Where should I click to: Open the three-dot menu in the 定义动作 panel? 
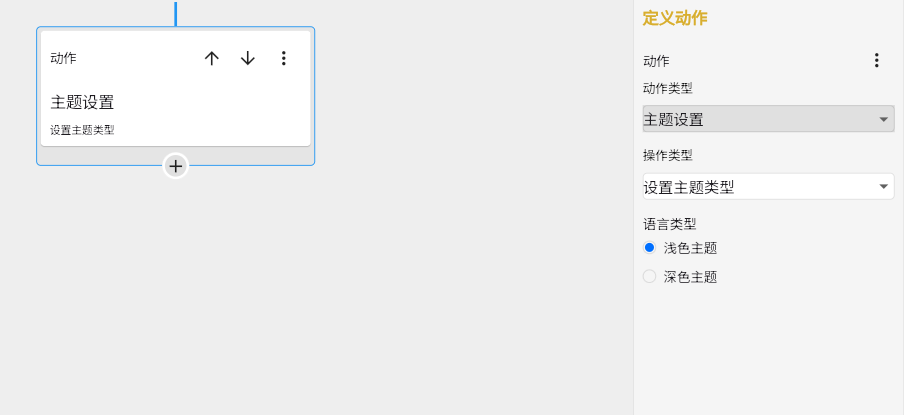[877, 61]
